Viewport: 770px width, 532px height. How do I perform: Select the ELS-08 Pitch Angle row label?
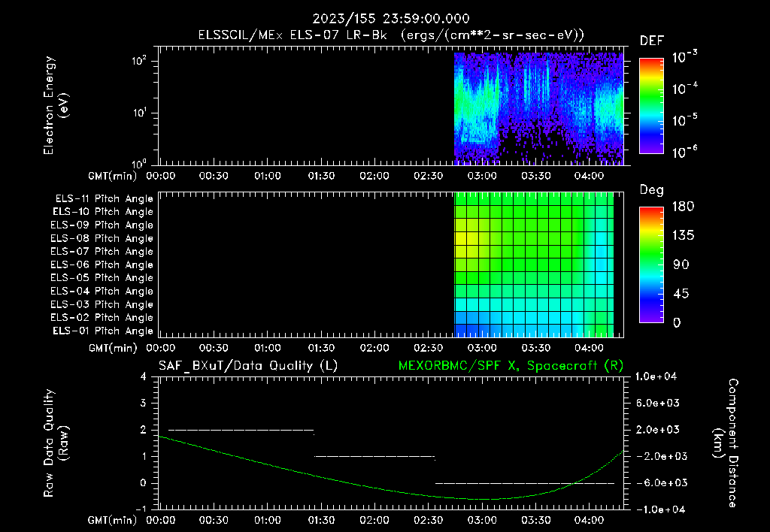[x=102, y=238]
